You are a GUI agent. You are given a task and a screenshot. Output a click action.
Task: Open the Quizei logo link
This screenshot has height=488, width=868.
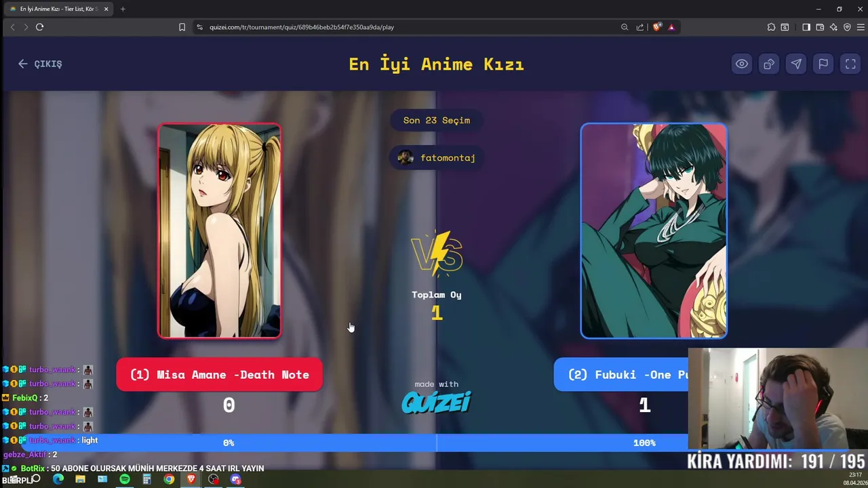coord(437,403)
